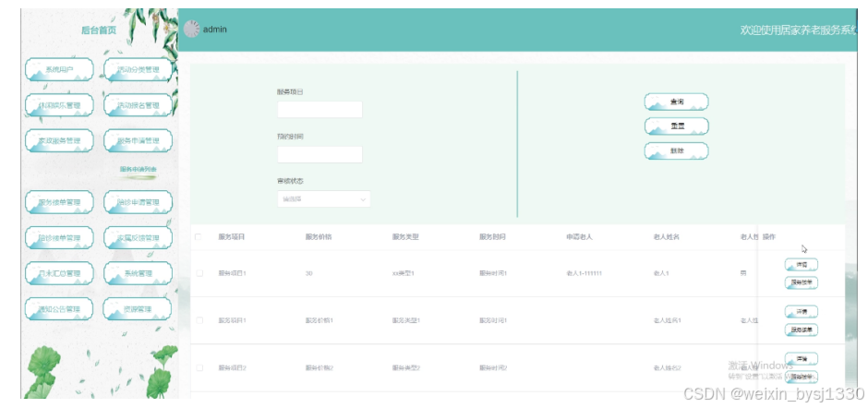Image resolution: width=868 pixels, height=408 pixels.
Task: Select the 服务申请列表 submenu item
Action: click(138, 170)
